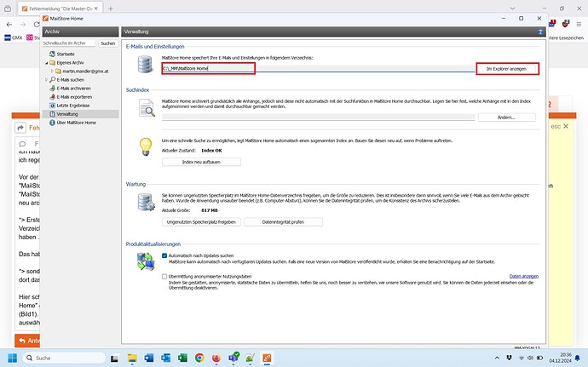Screen dimensions: 588x367
Task: Click the Ändern... button for Suchindex
Action: click(x=507, y=118)
